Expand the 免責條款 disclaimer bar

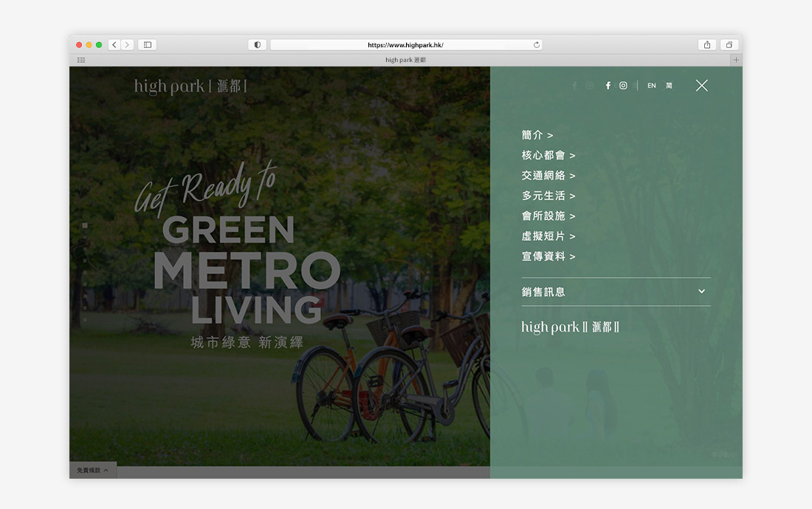[93, 470]
